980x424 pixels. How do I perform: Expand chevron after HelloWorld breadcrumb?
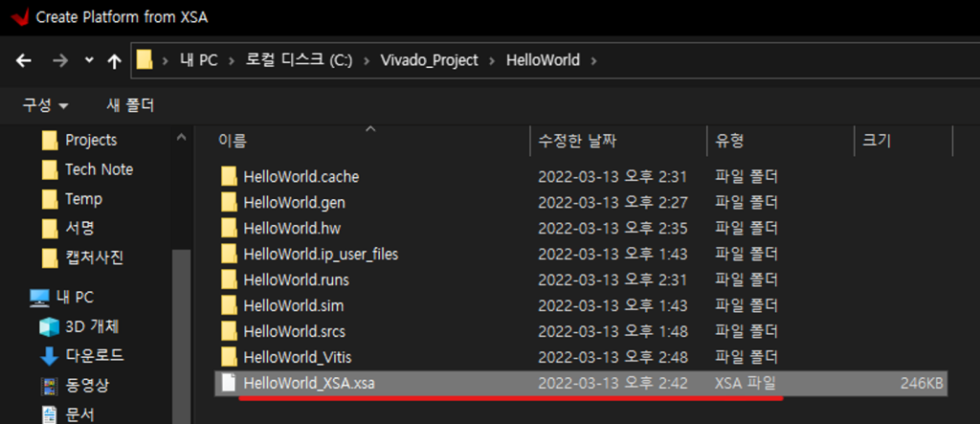(593, 60)
